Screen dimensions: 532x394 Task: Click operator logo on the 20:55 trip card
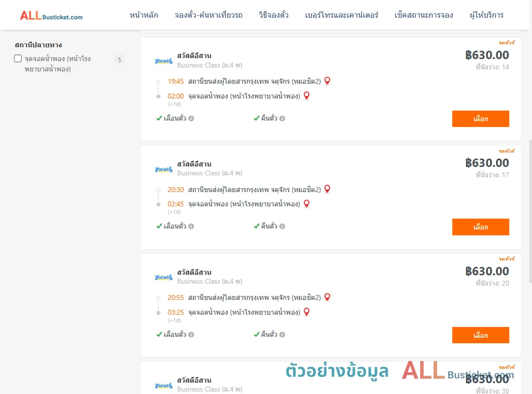[164, 277]
